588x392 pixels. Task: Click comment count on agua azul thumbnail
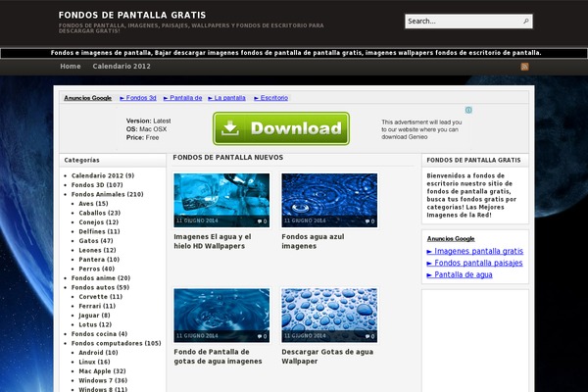click(x=369, y=221)
